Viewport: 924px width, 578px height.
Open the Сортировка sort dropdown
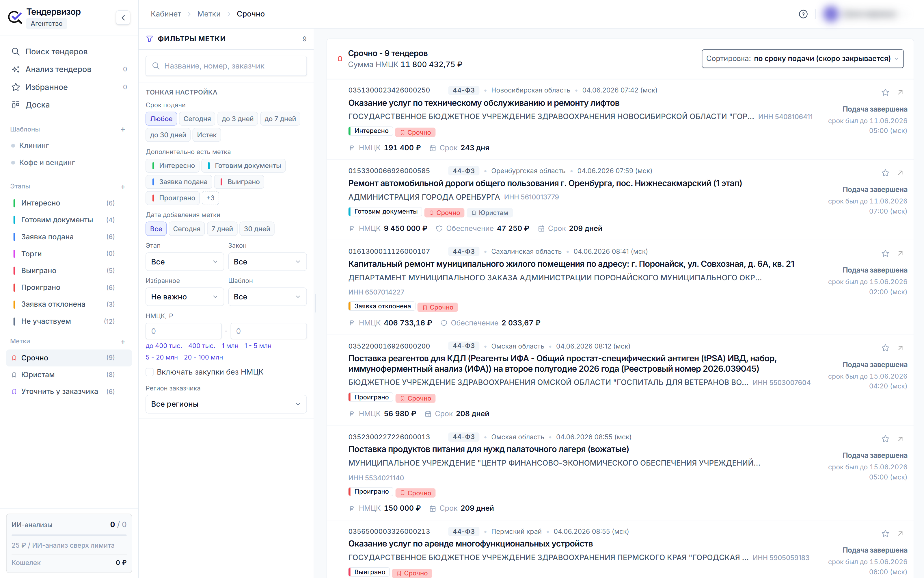[x=803, y=58]
